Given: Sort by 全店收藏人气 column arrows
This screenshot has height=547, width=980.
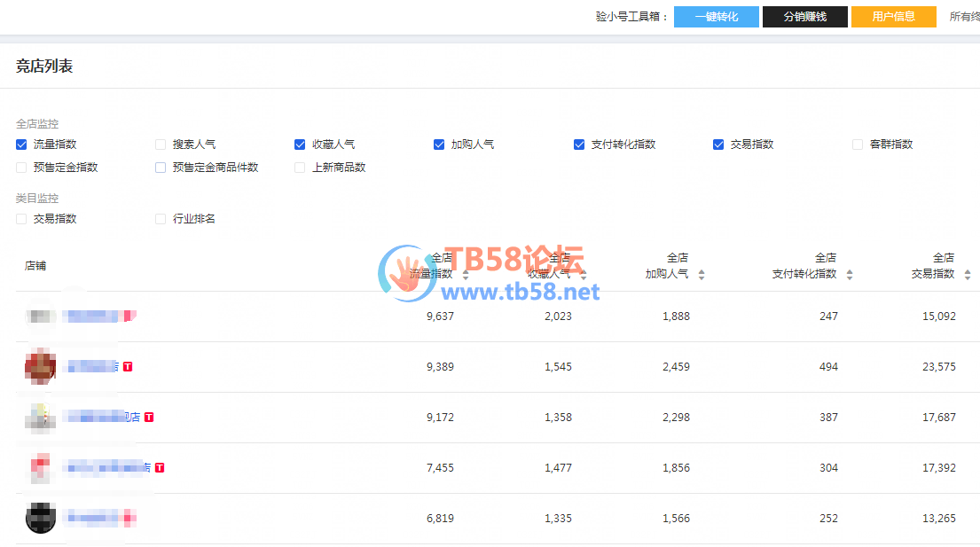Looking at the screenshot, I should click(x=584, y=275).
